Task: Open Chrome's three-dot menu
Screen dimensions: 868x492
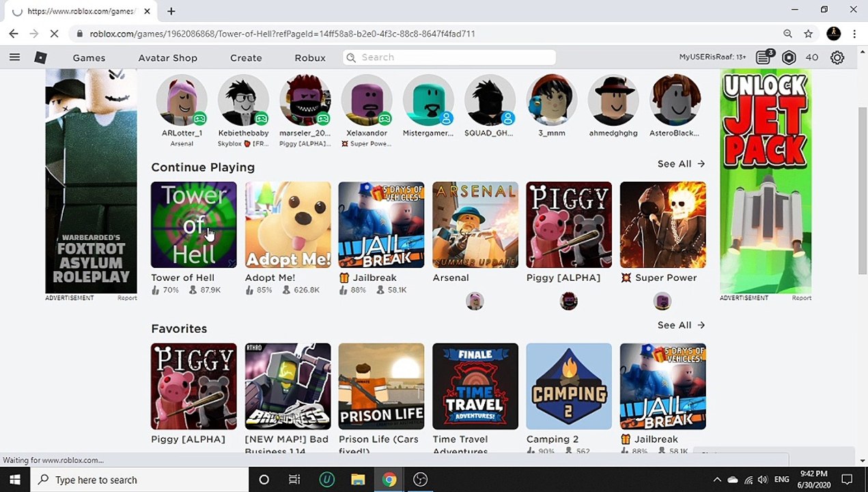Action: 855,33
